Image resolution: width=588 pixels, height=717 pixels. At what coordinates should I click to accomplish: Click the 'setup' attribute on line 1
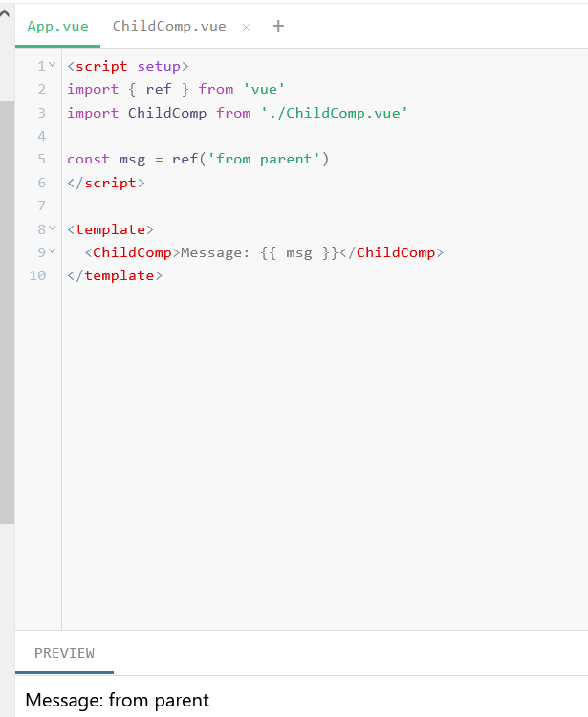pyautogui.click(x=159, y=66)
